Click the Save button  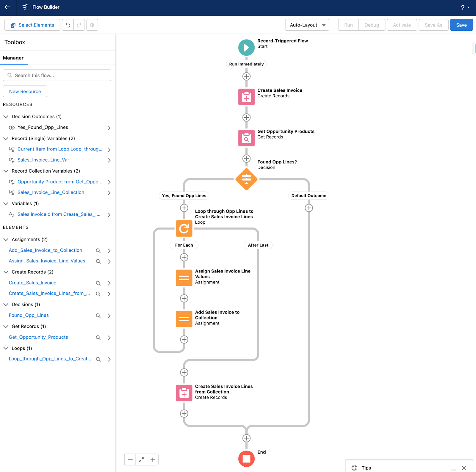pos(461,25)
